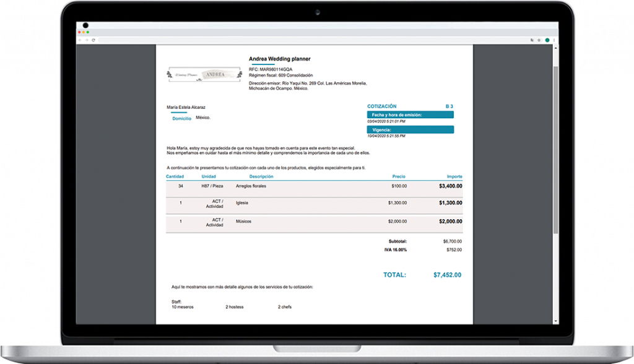
Task: Click the browser forward arrow
Action: point(87,40)
